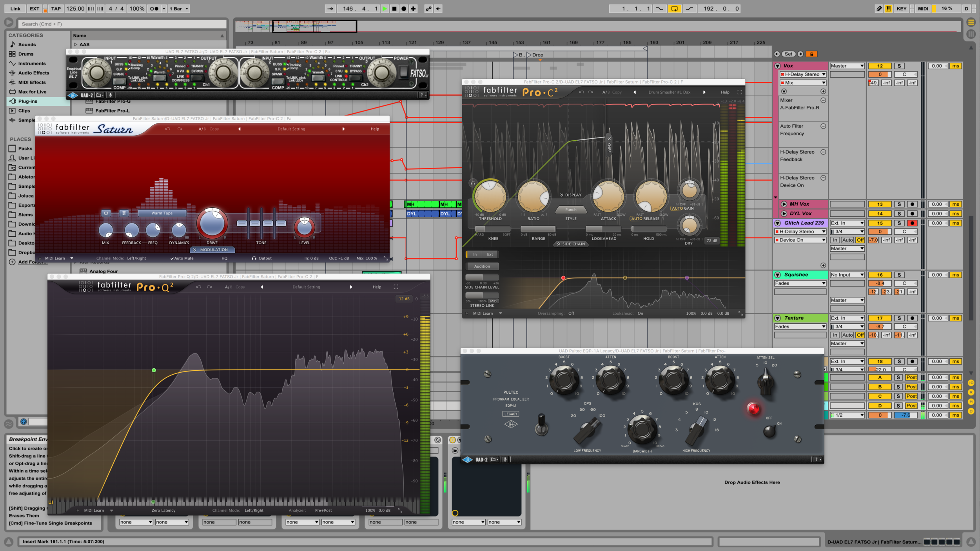Open the 1 Bar quantization menu
The image size is (980, 551).
click(179, 9)
